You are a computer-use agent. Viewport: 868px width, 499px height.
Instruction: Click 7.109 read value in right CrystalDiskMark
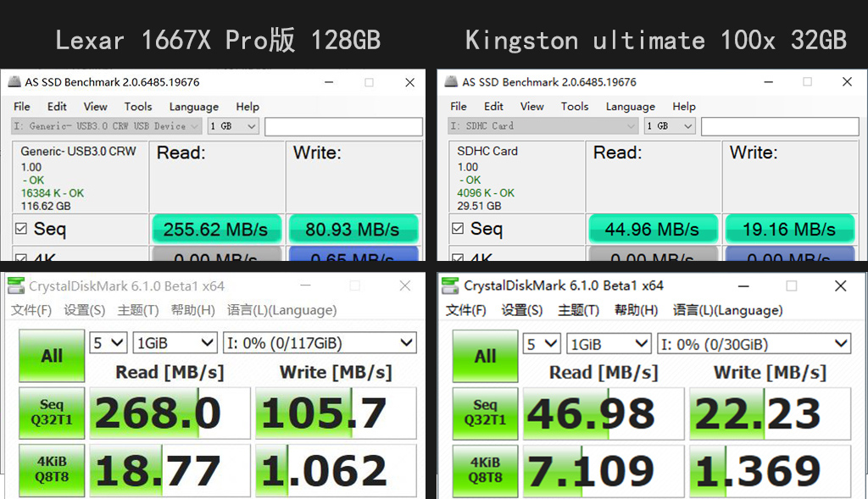tap(604, 471)
